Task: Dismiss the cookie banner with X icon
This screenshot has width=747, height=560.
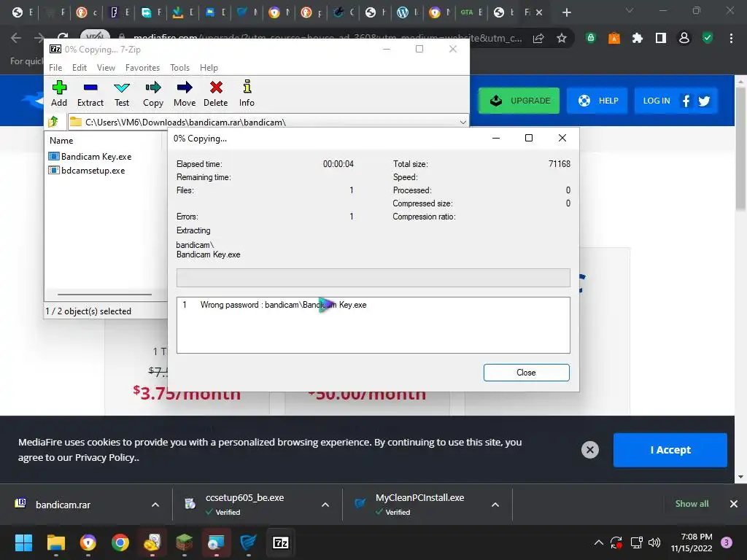Action: pyautogui.click(x=589, y=449)
